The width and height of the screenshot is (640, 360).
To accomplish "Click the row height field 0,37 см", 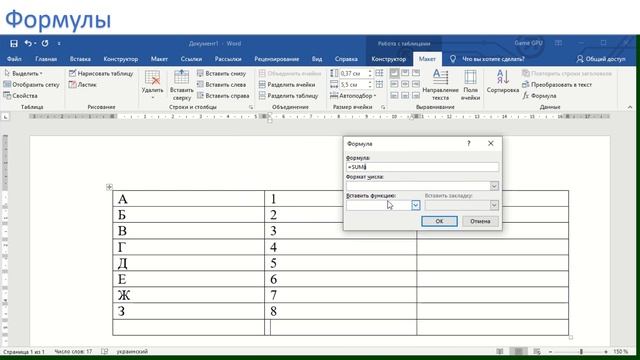I will pyautogui.click(x=353, y=73).
